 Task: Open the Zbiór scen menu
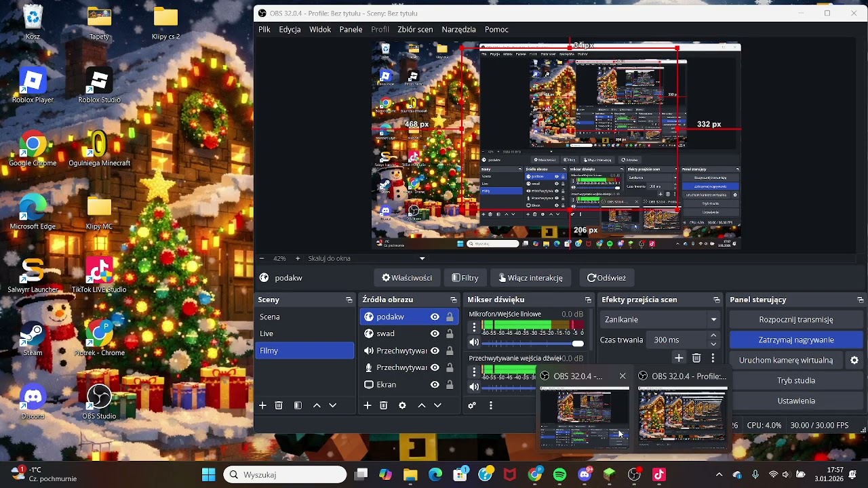tap(415, 30)
